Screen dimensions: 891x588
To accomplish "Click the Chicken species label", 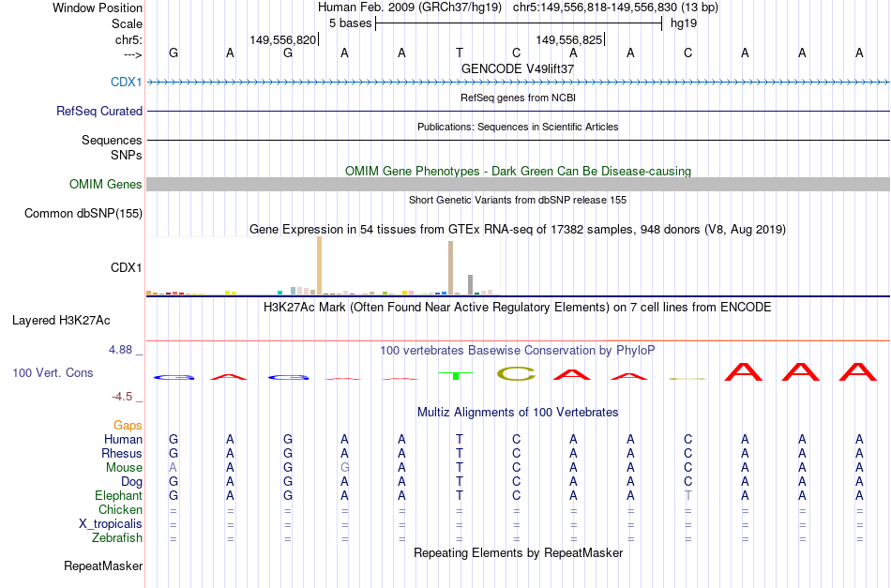I will [120, 509].
